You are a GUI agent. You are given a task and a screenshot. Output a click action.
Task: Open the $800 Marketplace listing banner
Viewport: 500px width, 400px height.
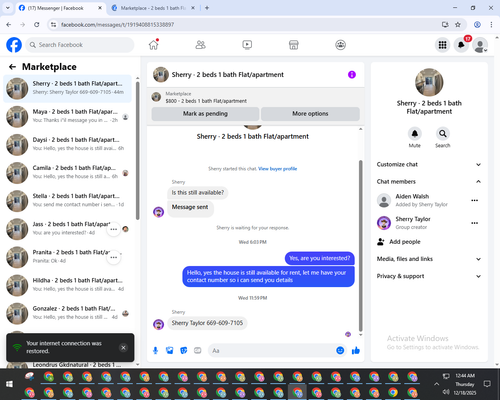[256, 97]
